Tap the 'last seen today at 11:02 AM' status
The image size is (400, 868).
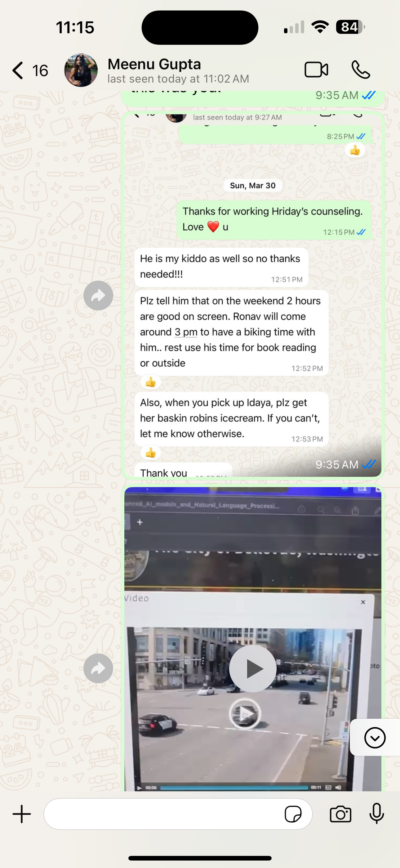(178, 79)
